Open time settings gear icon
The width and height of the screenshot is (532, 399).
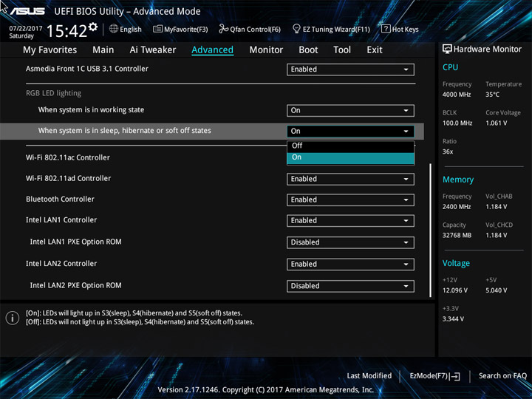93,27
